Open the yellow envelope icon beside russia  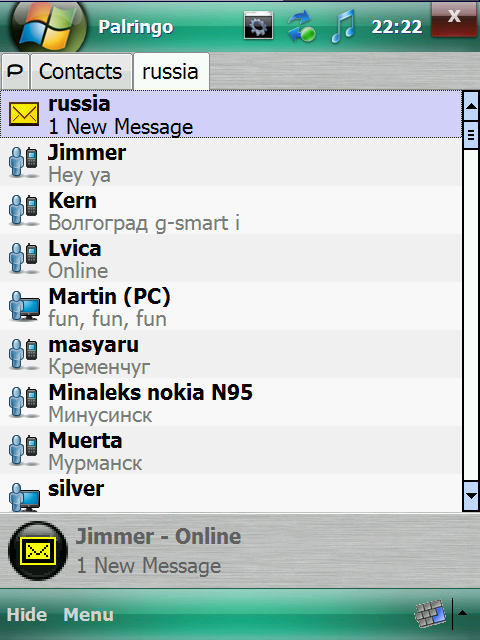[x=24, y=114]
